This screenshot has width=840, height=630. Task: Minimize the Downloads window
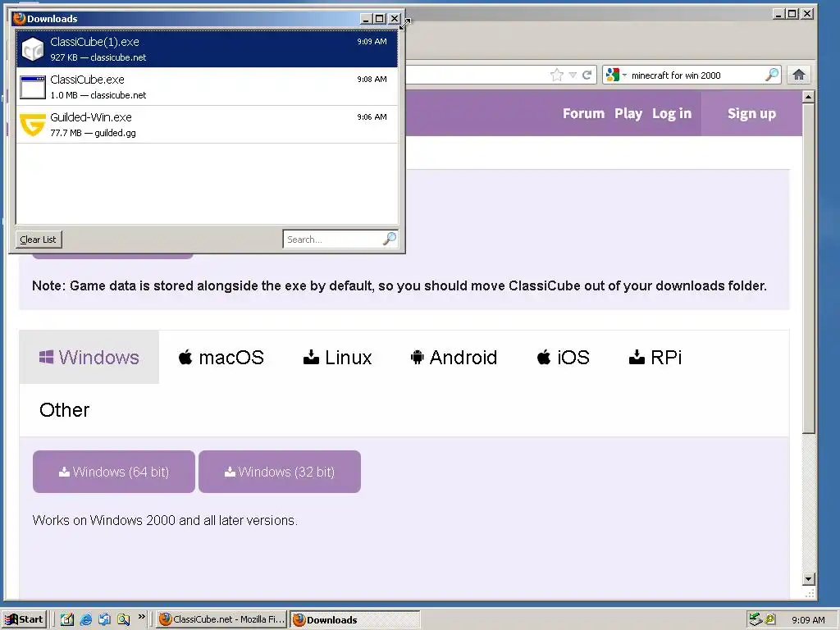(366, 19)
